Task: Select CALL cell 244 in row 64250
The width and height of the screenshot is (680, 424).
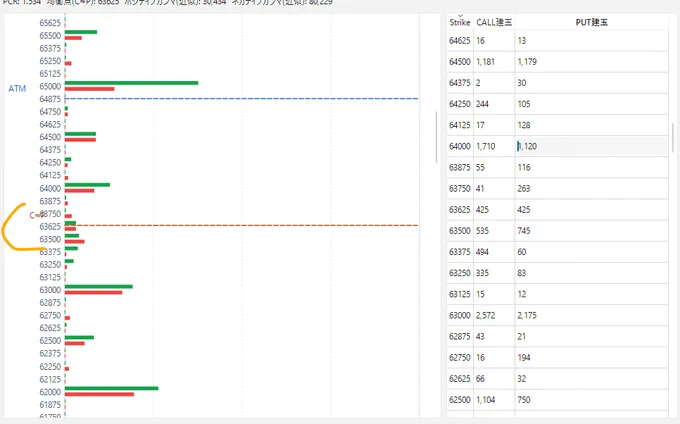Action: (482, 104)
